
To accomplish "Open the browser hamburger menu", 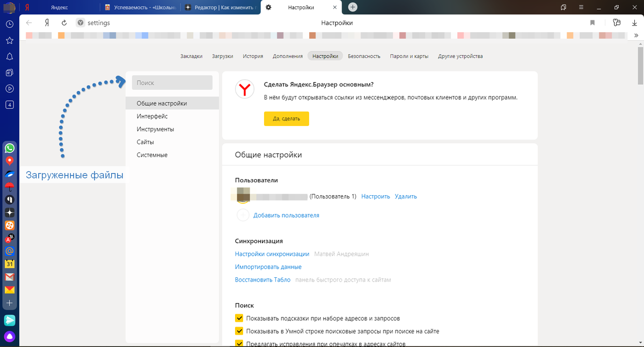I will point(582,7).
